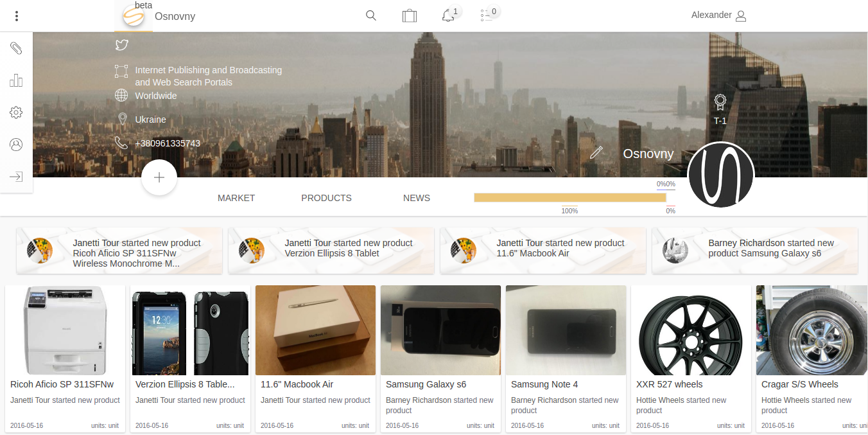
Task: Open the user account sidebar icon
Action: (16, 145)
